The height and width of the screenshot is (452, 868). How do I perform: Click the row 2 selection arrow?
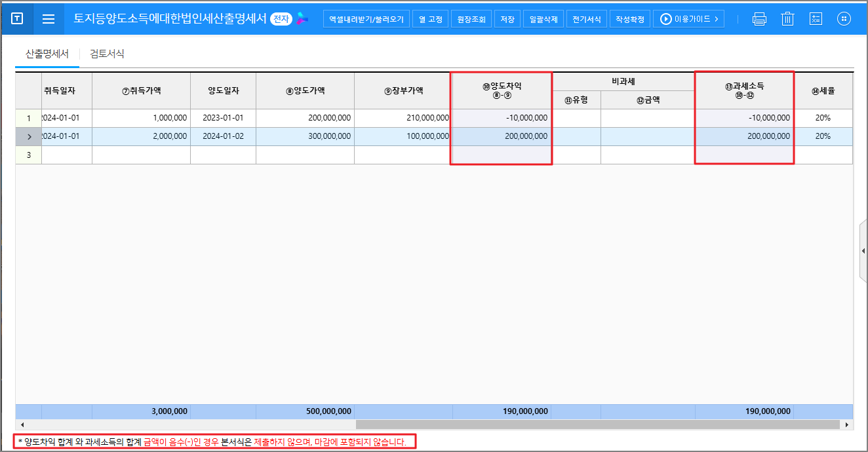click(29, 136)
